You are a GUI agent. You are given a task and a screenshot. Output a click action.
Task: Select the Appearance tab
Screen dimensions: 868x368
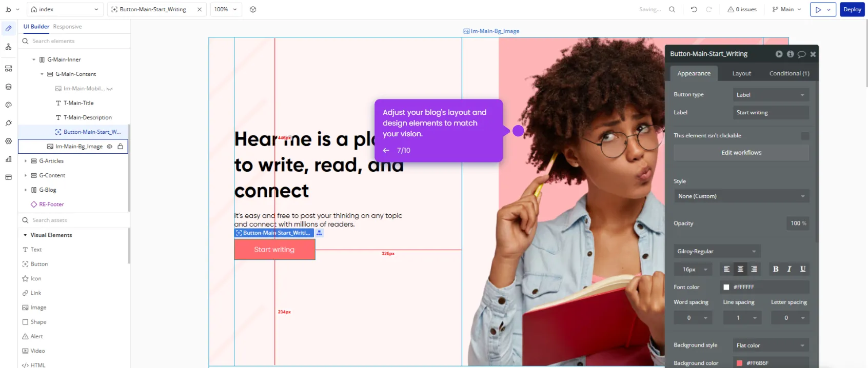694,74
